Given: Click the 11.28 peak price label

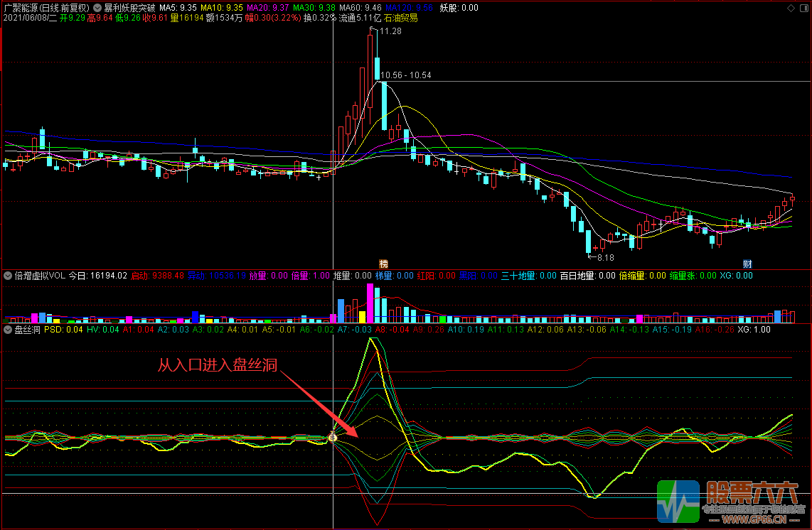Looking at the screenshot, I should [x=390, y=31].
